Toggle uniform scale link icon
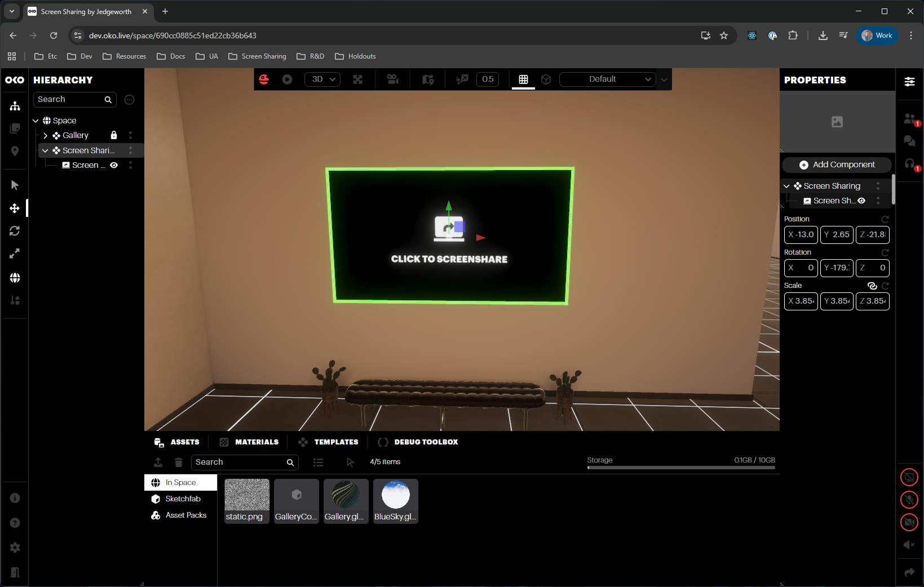Viewport: 924px width, 587px height. coord(872,286)
